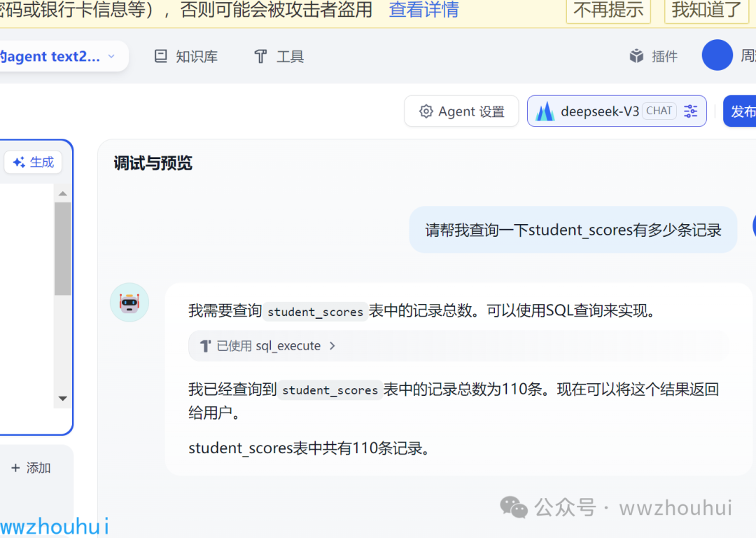Select the deepseek-V3 model name
Image resolution: width=756 pixels, height=538 pixels.
600,111
